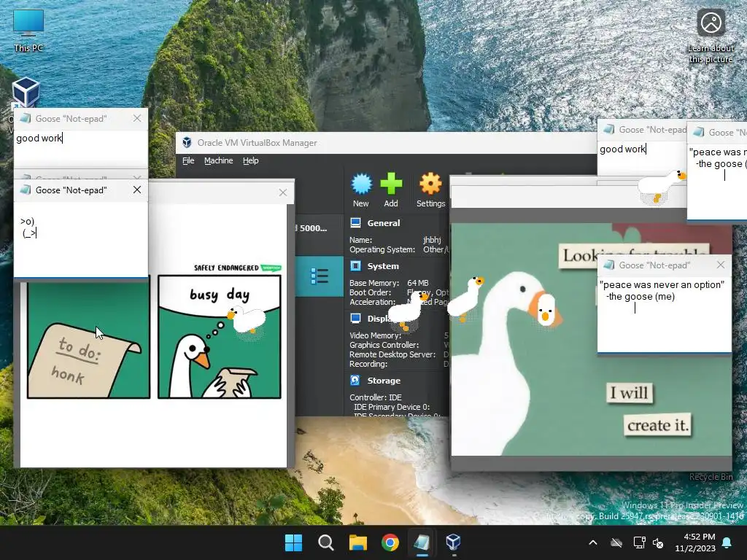Select the VirtualBox taskbar icon

(x=453, y=542)
